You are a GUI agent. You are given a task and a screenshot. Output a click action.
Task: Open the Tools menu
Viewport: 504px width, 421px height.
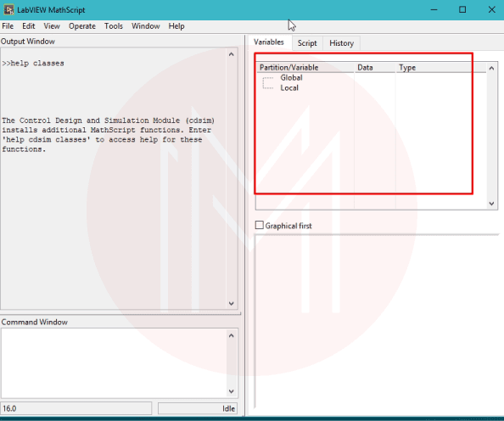[114, 26]
